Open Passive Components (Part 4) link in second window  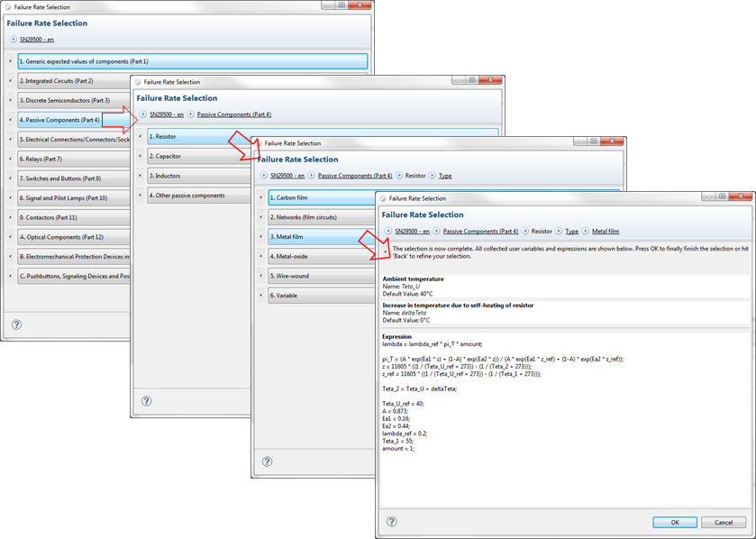pos(234,114)
